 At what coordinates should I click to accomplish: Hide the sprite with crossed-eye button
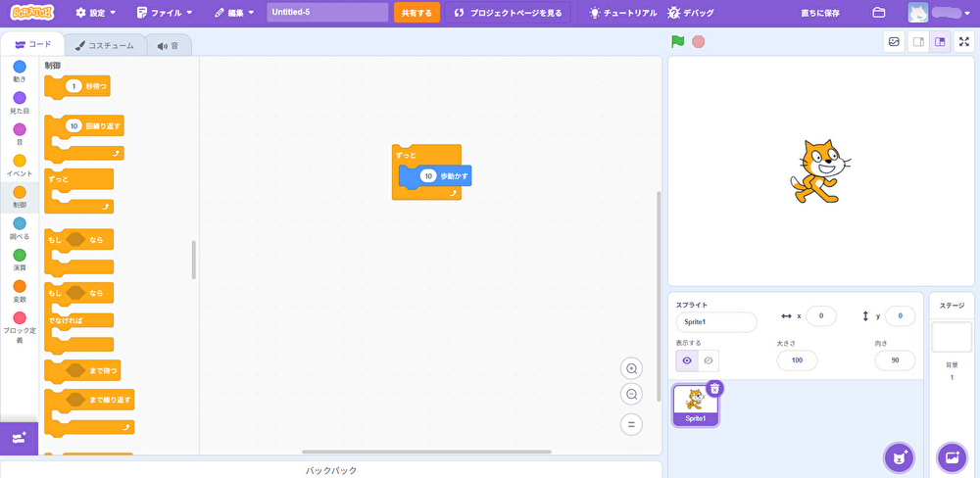[x=709, y=360]
